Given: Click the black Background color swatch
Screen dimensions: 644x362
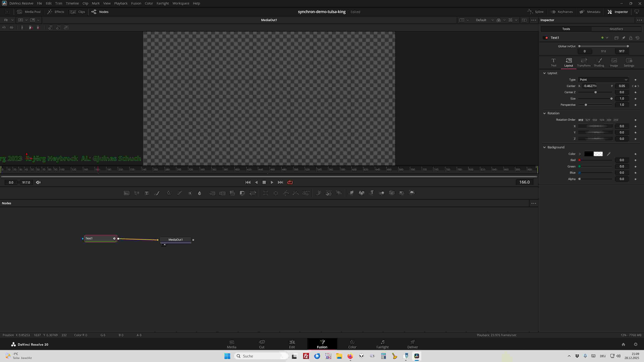Looking at the screenshot, I should (588, 154).
